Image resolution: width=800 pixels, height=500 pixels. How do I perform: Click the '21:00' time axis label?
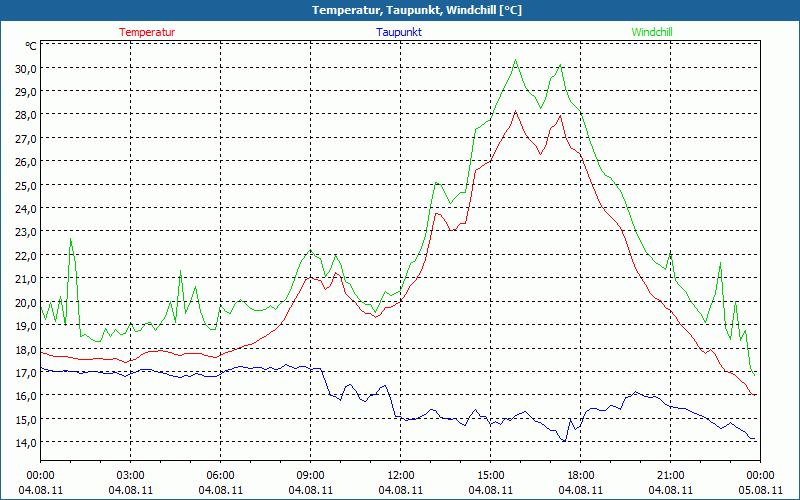pos(670,476)
